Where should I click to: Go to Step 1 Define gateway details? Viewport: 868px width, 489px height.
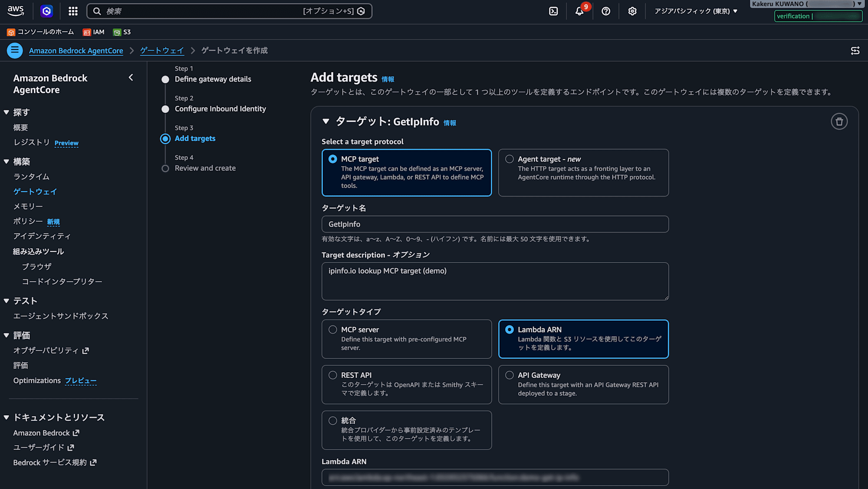pos(213,79)
